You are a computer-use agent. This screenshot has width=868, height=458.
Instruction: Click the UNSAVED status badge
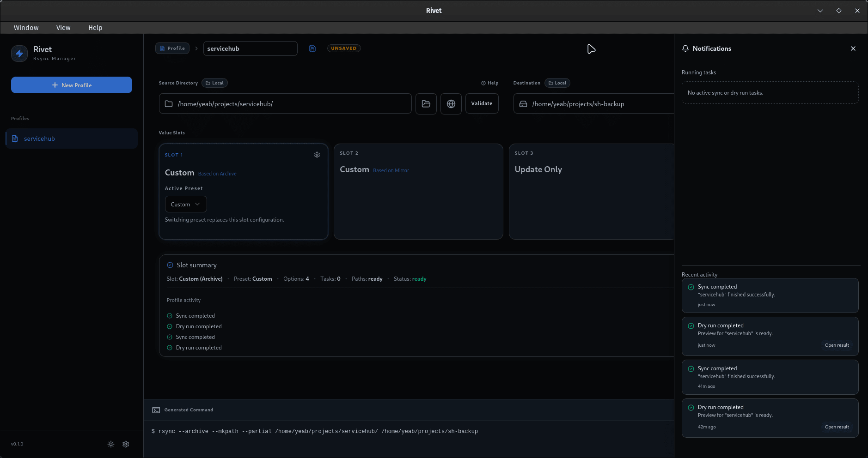click(344, 48)
